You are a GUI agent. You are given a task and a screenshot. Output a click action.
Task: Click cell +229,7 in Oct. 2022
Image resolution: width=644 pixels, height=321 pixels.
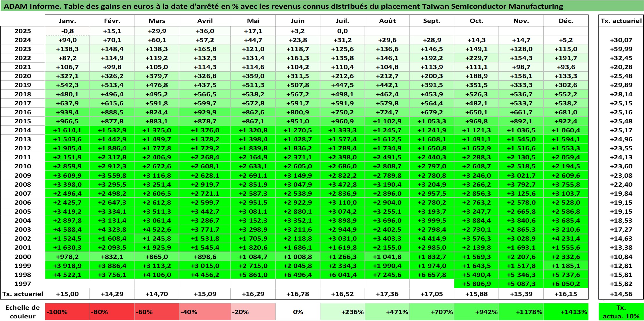click(476, 58)
